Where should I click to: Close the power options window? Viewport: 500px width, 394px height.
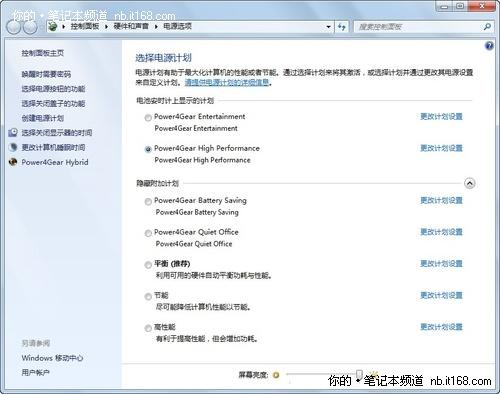[482, 6]
